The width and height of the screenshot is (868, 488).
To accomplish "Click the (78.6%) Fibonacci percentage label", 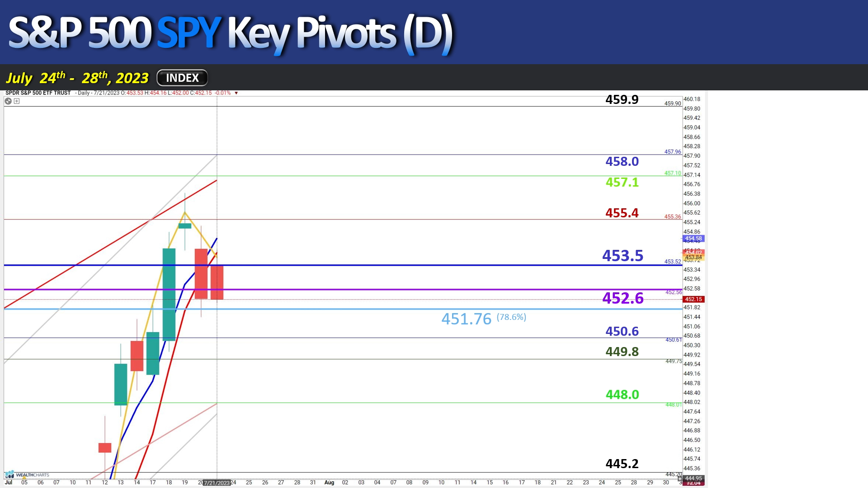I will (x=511, y=317).
